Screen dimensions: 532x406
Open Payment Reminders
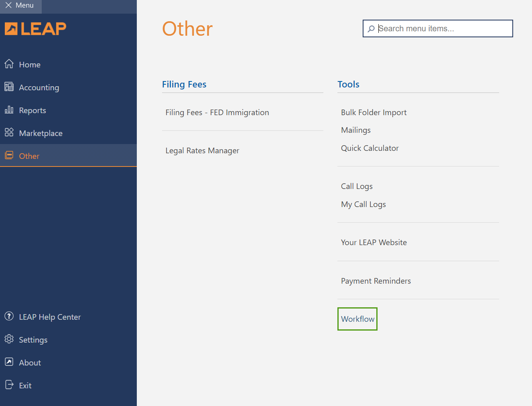(x=376, y=281)
